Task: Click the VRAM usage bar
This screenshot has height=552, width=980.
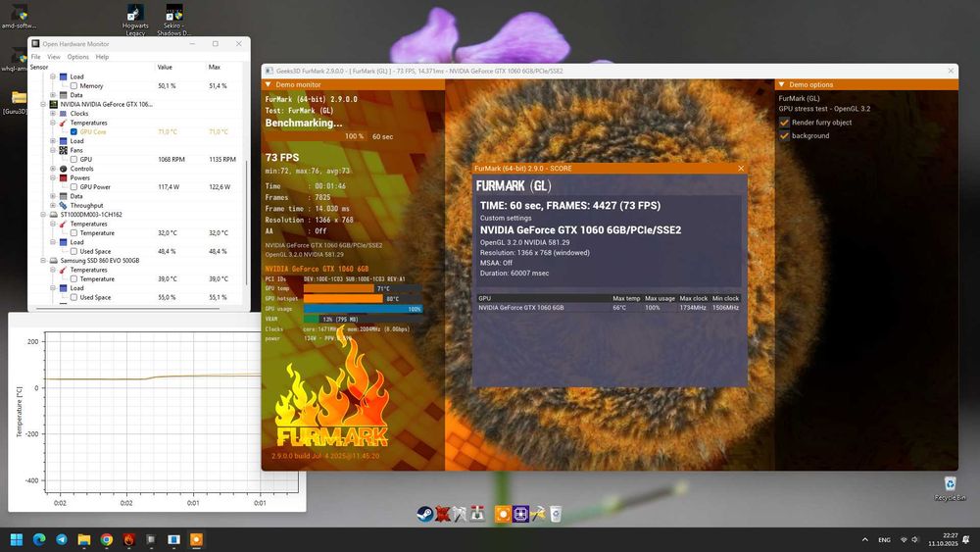Action: point(364,319)
